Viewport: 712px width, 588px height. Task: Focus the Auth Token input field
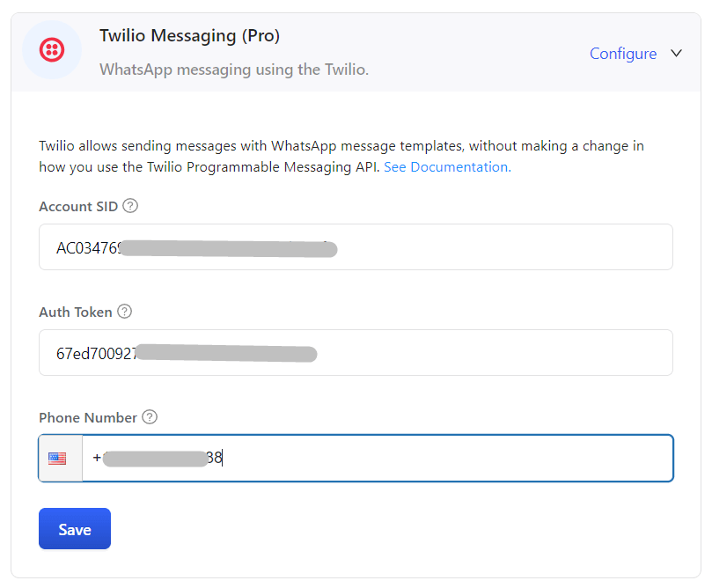click(356, 352)
